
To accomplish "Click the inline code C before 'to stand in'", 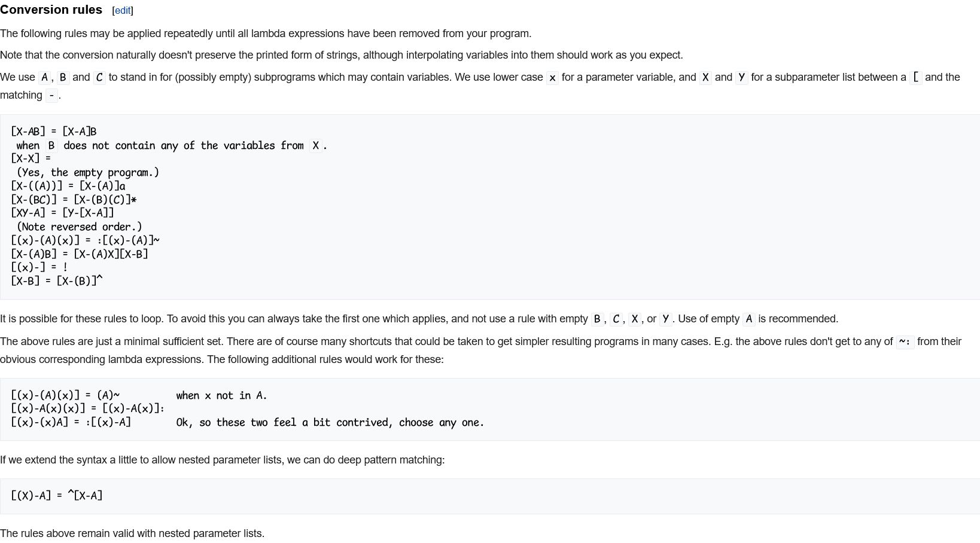I will pyautogui.click(x=99, y=78).
